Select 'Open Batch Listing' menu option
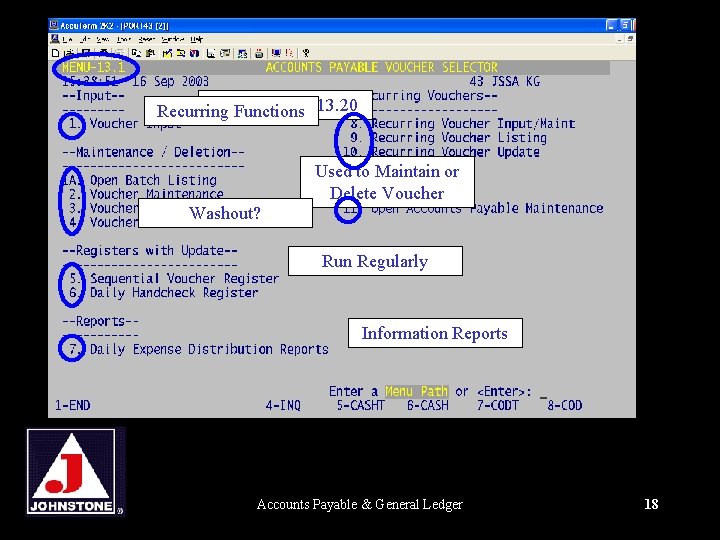This screenshot has width=720, height=540. click(153, 180)
